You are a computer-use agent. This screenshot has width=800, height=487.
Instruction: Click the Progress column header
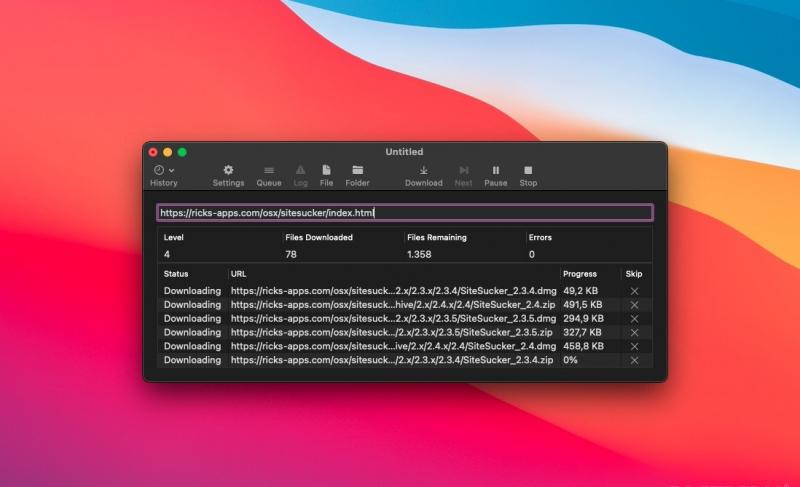580,274
